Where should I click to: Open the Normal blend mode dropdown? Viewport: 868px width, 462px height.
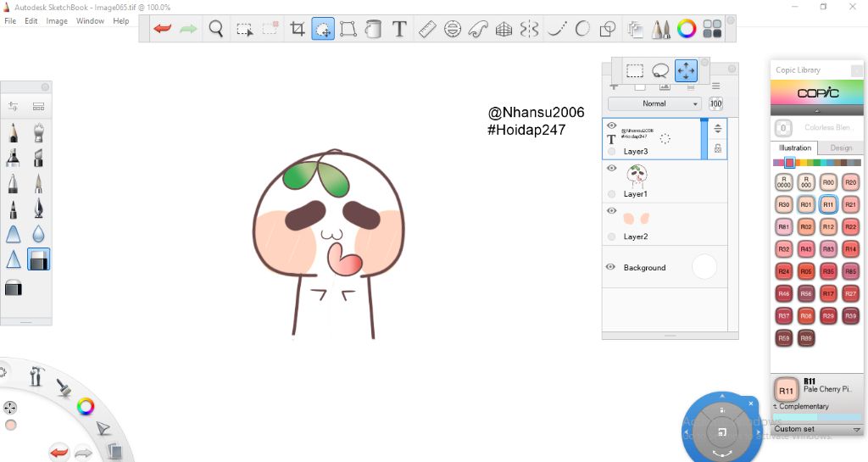click(655, 103)
